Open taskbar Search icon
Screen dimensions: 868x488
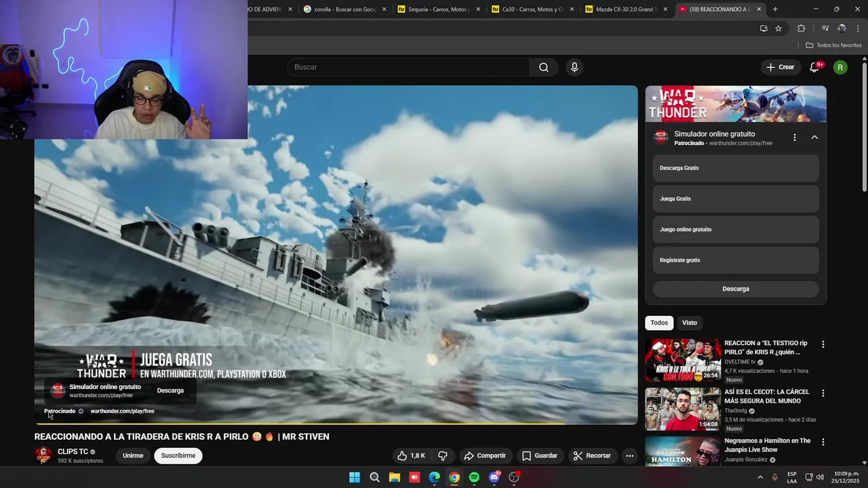click(x=374, y=477)
